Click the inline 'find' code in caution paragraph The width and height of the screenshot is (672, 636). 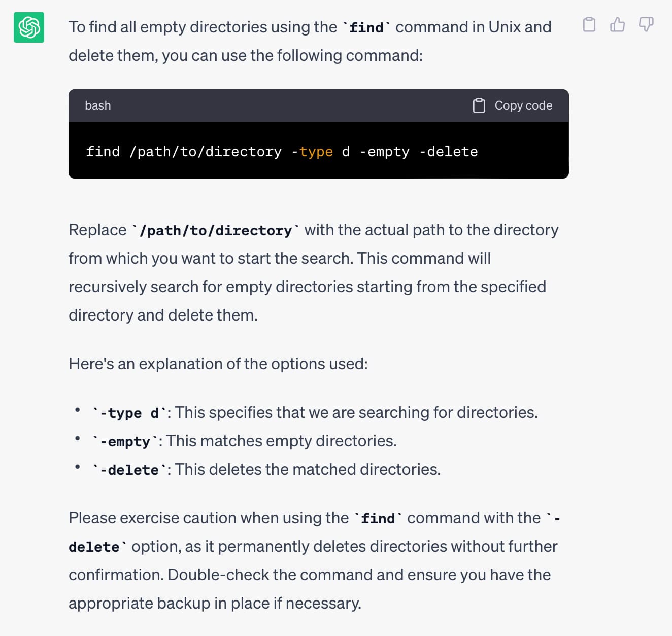pyautogui.click(x=378, y=518)
